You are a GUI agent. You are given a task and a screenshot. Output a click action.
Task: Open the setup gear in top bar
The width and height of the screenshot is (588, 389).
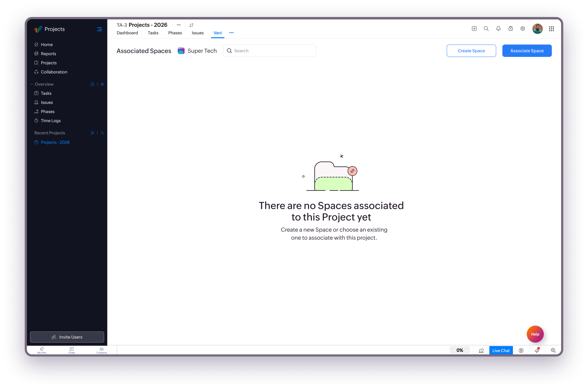pyautogui.click(x=523, y=29)
